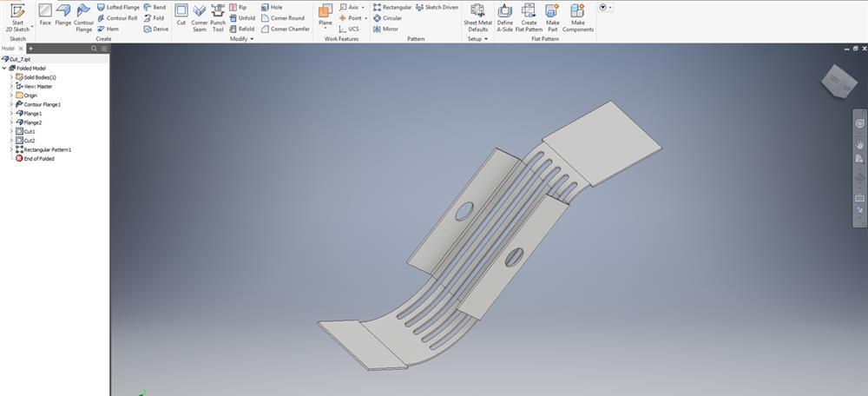The image size is (868, 396).
Task: Expand the Rectangular Pattern1 node
Action: [x=11, y=149]
